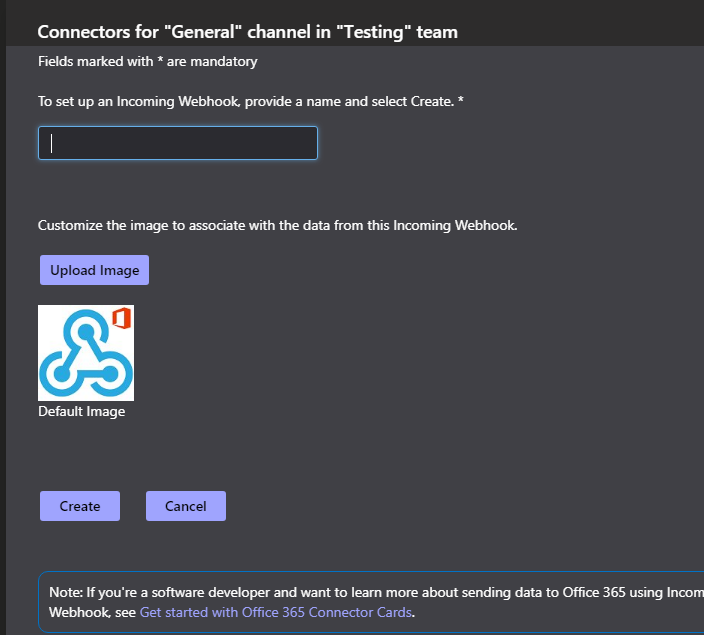Click the red Office logo badge
Viewport: 704px width, 635px height.
click(122, 318)
